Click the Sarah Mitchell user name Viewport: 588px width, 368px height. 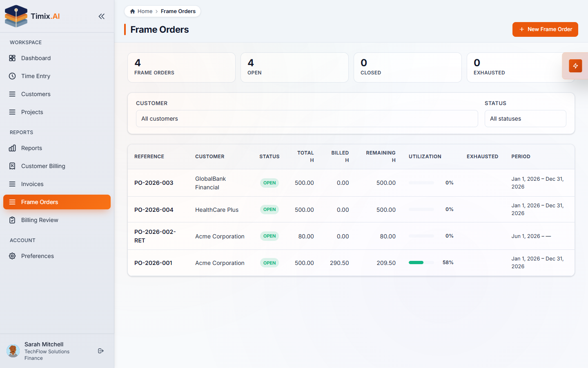click(x=44, y=344)
